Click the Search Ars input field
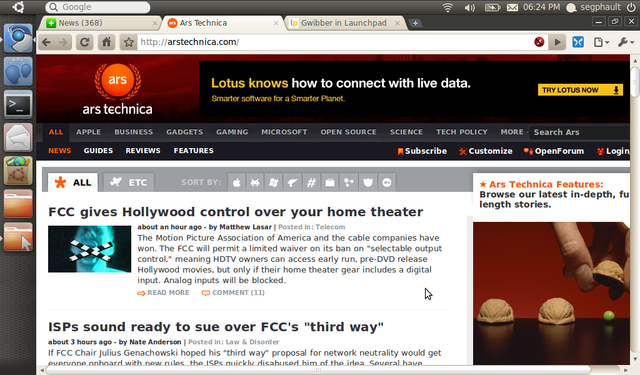Image resolution: width=640 pixels, height=375 pixels. point(580,132)
